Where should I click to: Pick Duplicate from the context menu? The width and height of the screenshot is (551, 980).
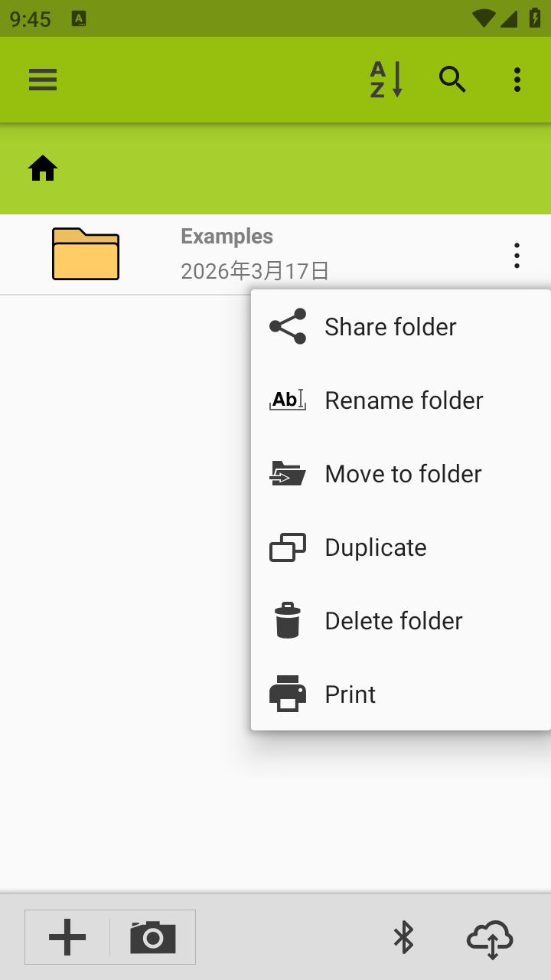(x=375, y=547)
